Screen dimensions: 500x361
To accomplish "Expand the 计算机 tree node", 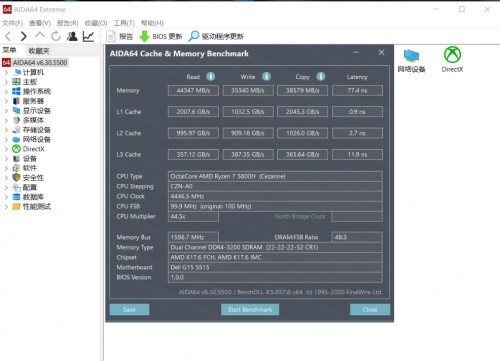I will pos(6,72).
